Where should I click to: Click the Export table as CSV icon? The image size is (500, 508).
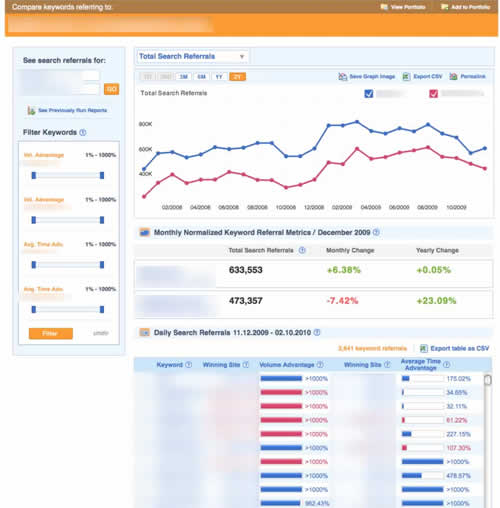(423, 349)
